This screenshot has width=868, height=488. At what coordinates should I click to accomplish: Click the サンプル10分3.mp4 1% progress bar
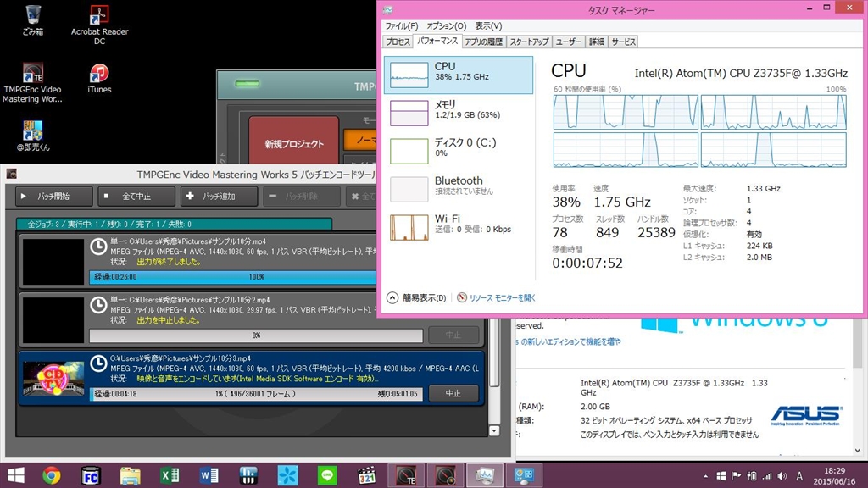point(256,394)
